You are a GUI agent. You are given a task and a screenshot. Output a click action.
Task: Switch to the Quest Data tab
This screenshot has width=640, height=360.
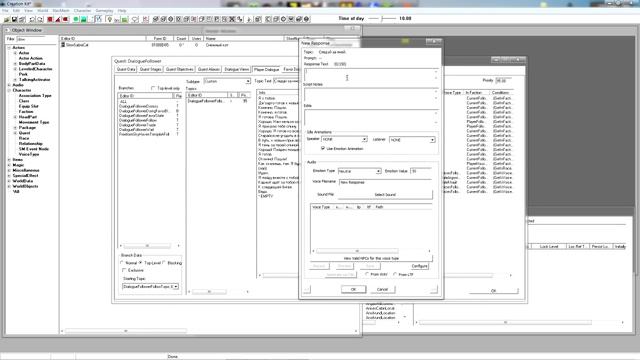coord(126,69)
